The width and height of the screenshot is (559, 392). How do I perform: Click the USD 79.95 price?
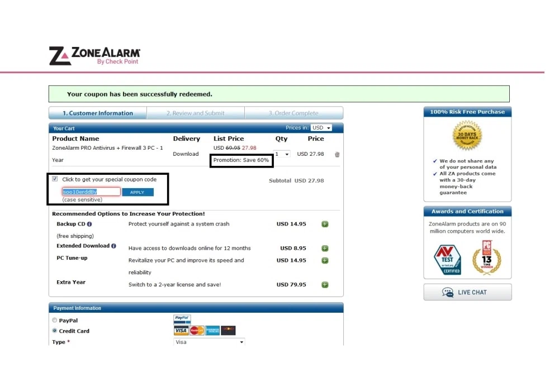(x=291, y=284)
